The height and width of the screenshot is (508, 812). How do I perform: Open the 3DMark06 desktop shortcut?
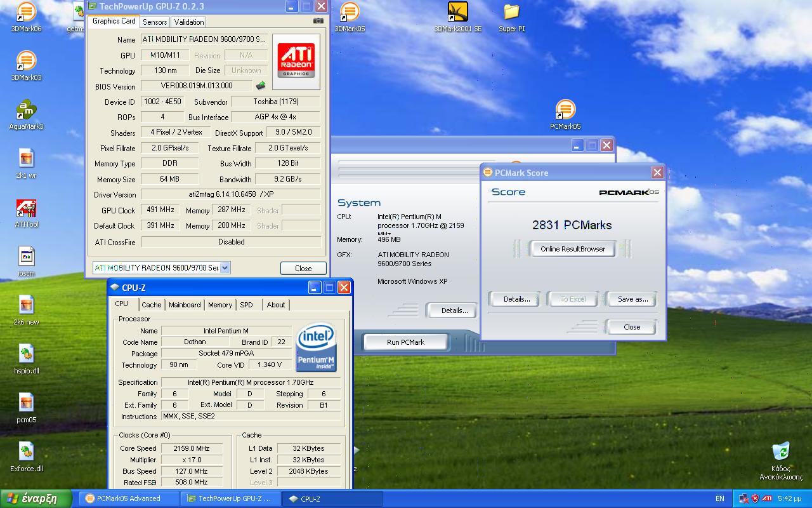[x=26, y=17]
